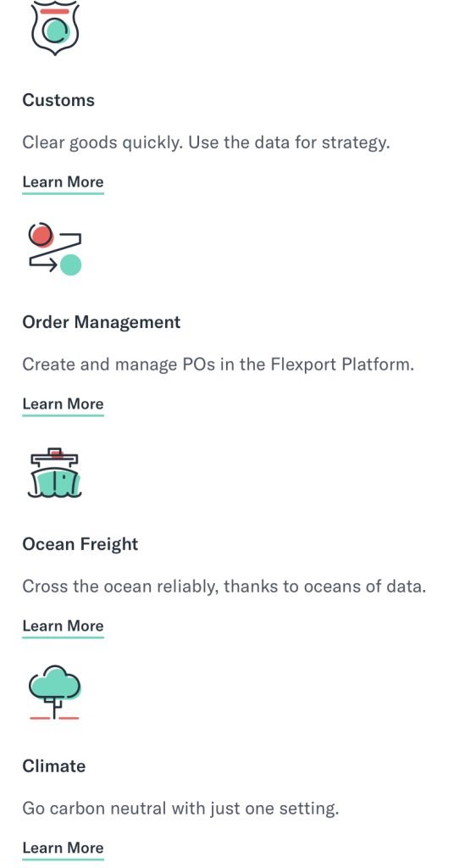Click the green tree crown of Climate icon
Image resolution: width=459 pixels, height=868 pixels.
click(55, 682)
